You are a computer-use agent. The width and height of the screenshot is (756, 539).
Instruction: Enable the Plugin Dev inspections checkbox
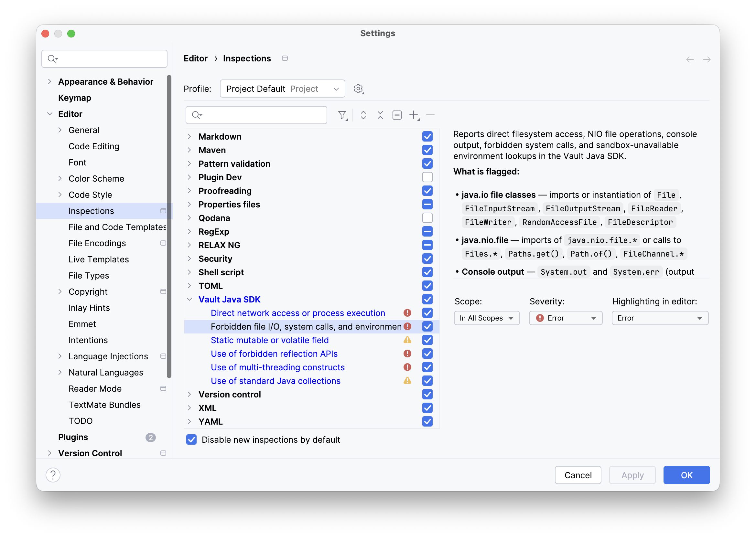coord(427,177)
